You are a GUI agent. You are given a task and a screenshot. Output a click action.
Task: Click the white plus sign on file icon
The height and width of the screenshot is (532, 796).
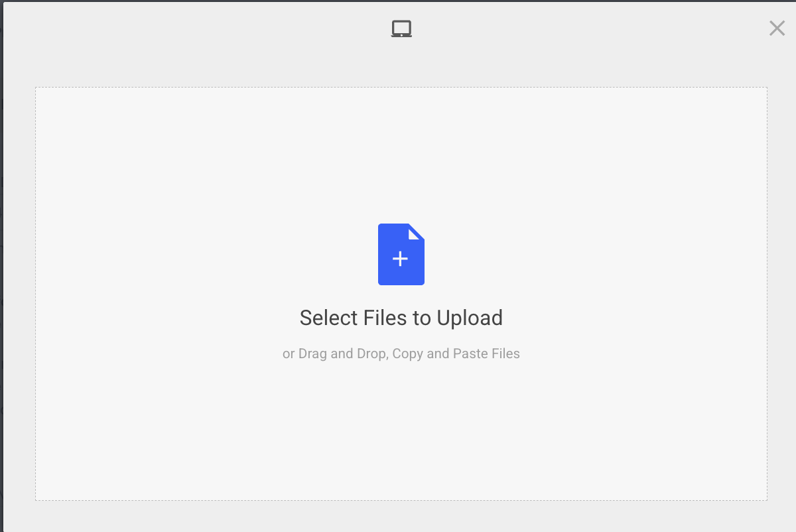pyautogui.click(x=400, y=259)
